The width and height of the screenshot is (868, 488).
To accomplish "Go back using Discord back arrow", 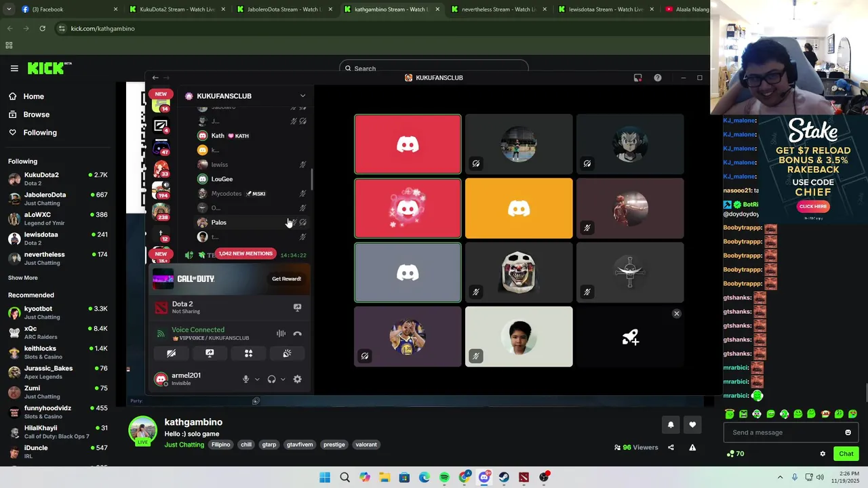I will (x=155, y=78).
